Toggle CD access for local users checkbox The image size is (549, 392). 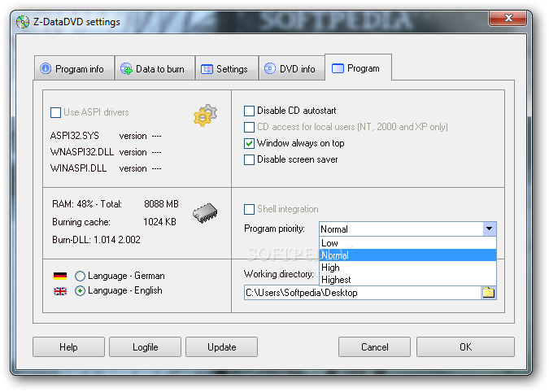click(x=250, y=127)
